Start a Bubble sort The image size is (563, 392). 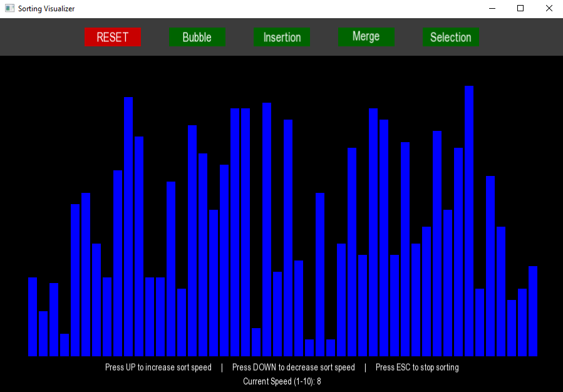click(197, 37)
